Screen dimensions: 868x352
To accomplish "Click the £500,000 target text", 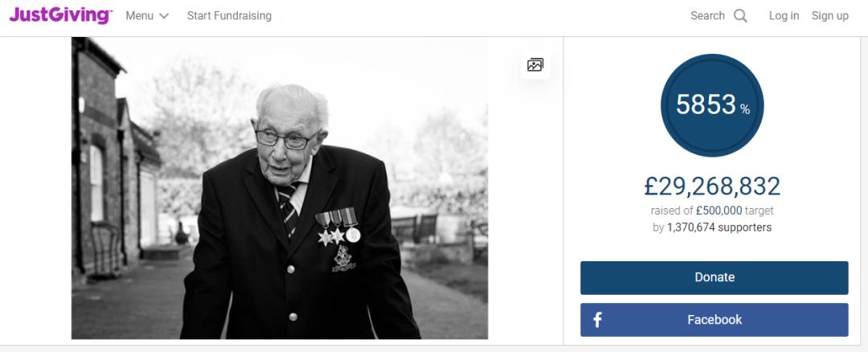I will [719, 211].
